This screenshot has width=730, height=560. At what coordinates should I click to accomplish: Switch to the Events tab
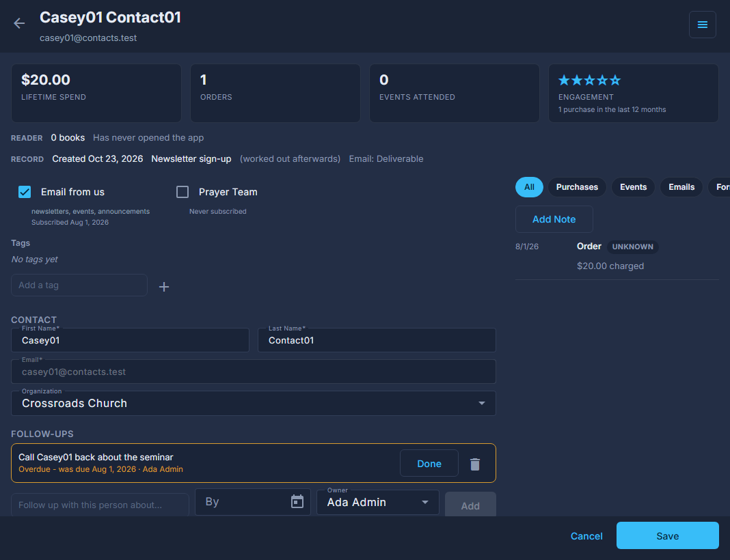(x=633, y=187)
